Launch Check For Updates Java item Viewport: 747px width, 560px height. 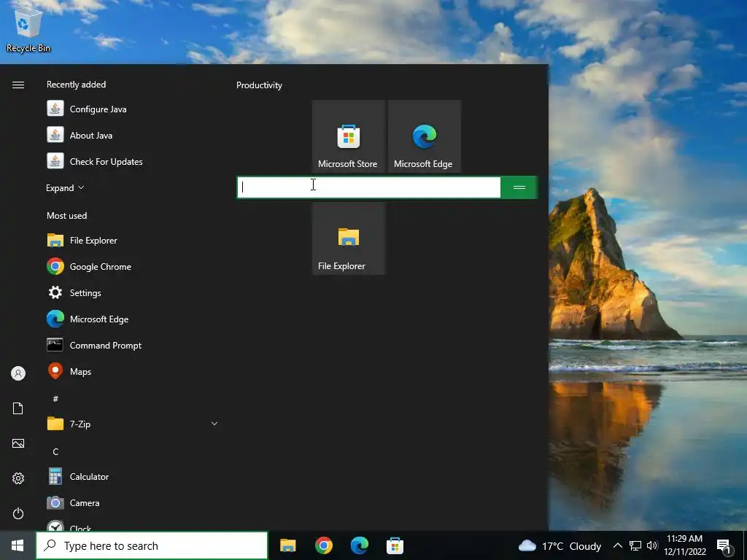pos(133,161)
